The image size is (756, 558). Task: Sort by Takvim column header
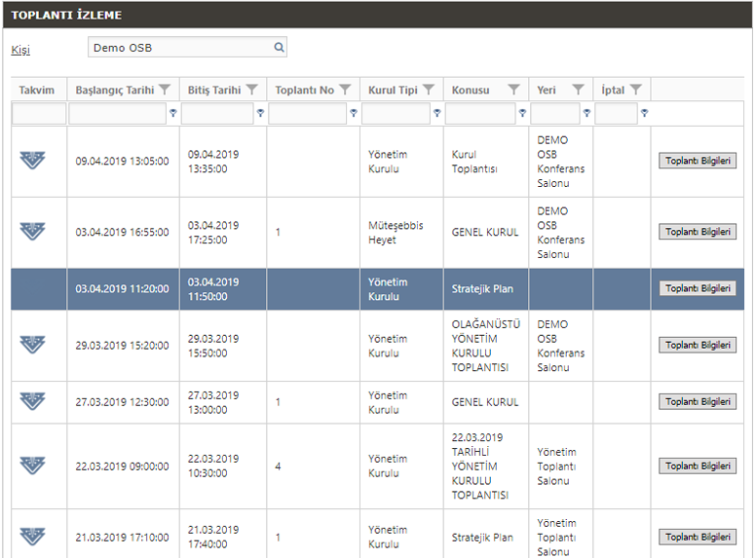[x=36, y=90]
